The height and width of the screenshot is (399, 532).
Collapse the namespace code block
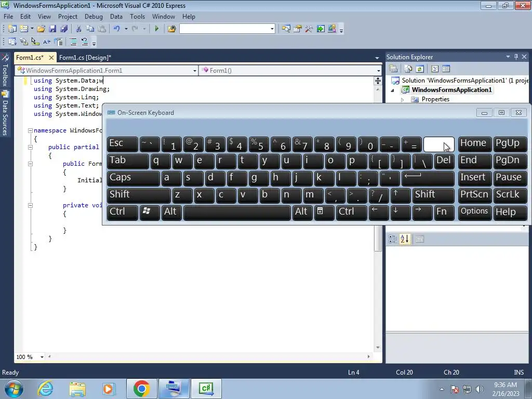point(30,130)
